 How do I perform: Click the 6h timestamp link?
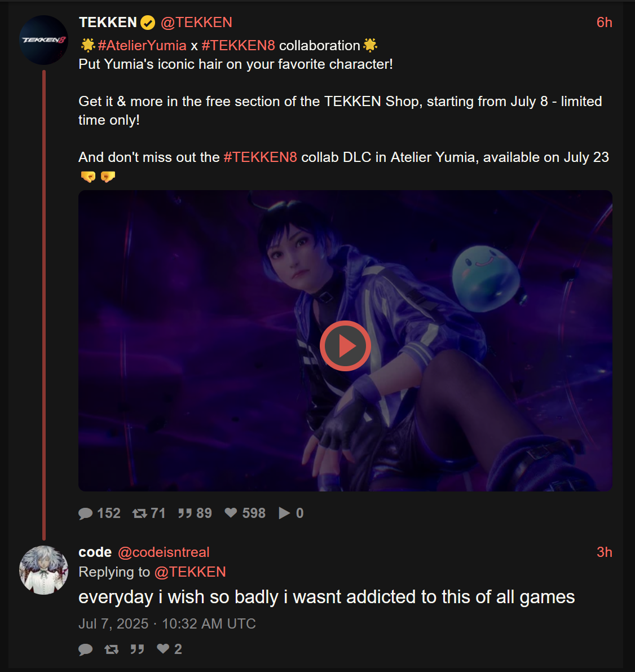[x=604, y=22]
